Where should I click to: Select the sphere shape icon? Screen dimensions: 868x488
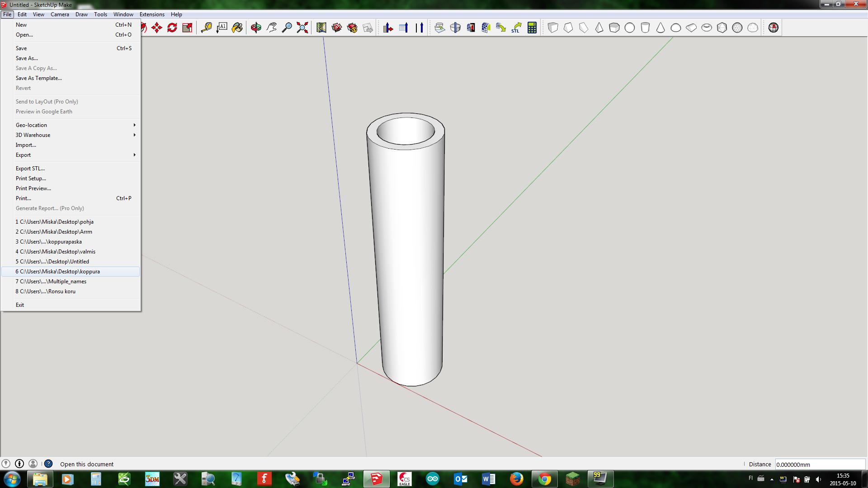click(x=630, y=28)
